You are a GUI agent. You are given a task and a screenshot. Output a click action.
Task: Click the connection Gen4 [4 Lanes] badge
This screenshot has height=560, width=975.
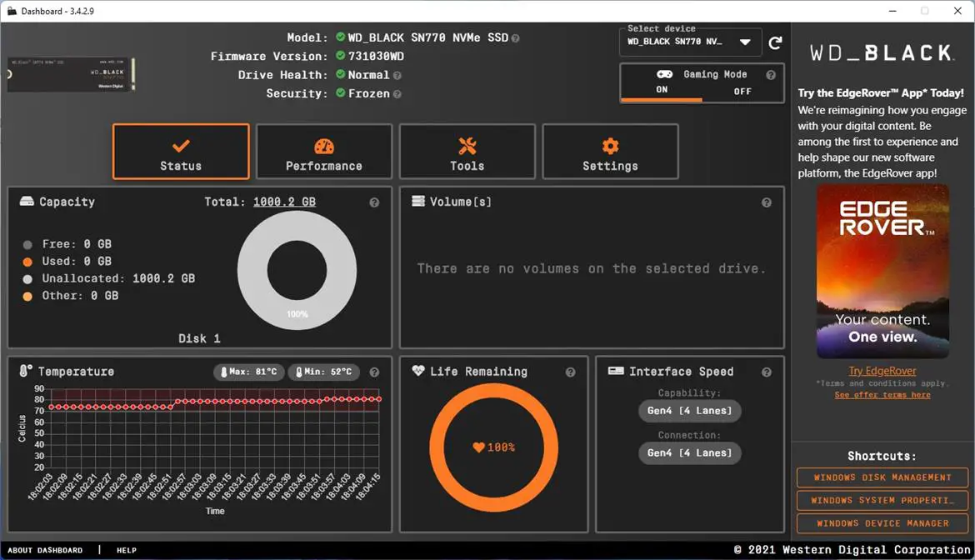[689, 453]
